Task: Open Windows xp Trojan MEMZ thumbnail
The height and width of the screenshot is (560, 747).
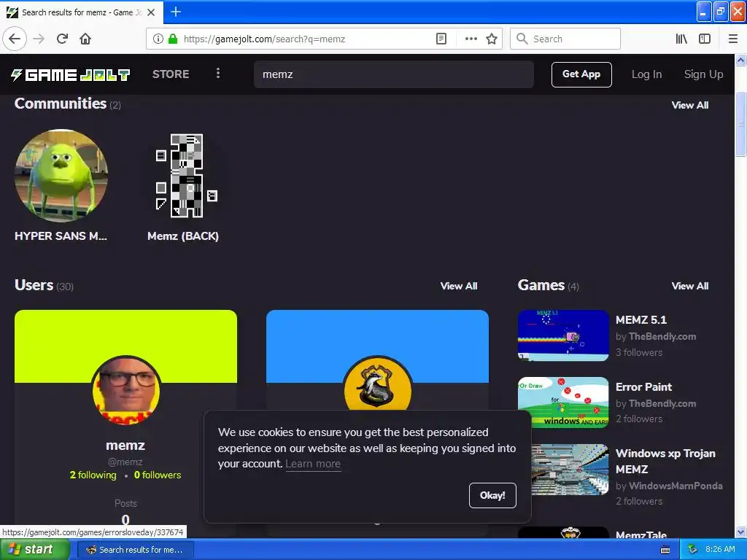Action: (570, 470)
